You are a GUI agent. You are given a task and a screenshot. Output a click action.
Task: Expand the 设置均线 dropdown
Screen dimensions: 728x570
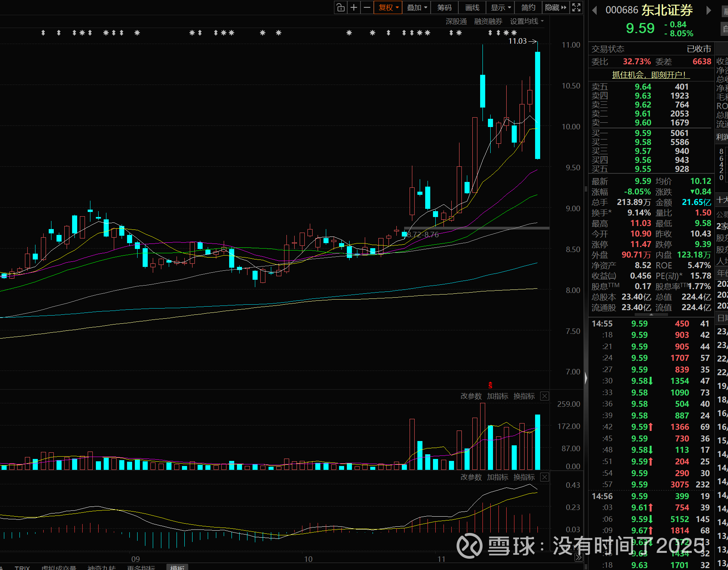pyautogui.click(x=527, y=21)
